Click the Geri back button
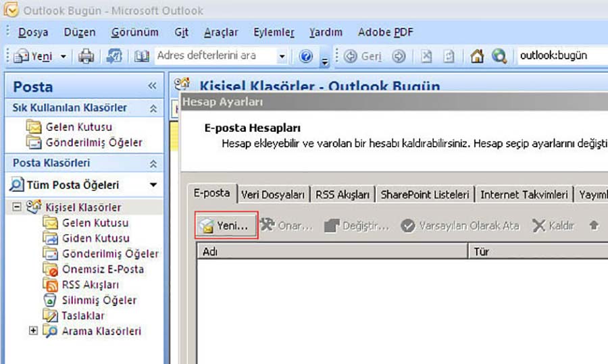Screen dimensions: 608x364 [363, 57]
